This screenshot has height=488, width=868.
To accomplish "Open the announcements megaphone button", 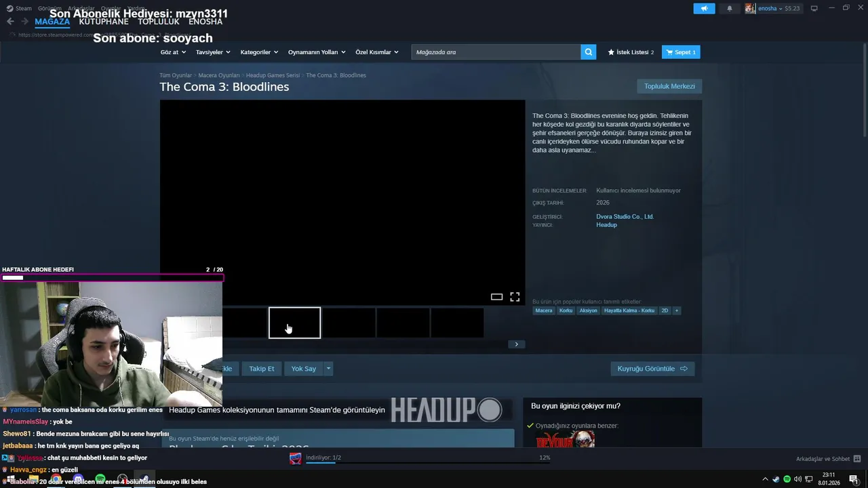I will pyautogui.click(x=704, y=8).
